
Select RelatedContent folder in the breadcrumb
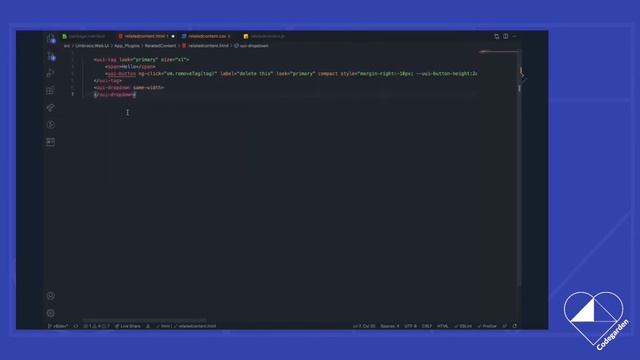pos(160,46)
